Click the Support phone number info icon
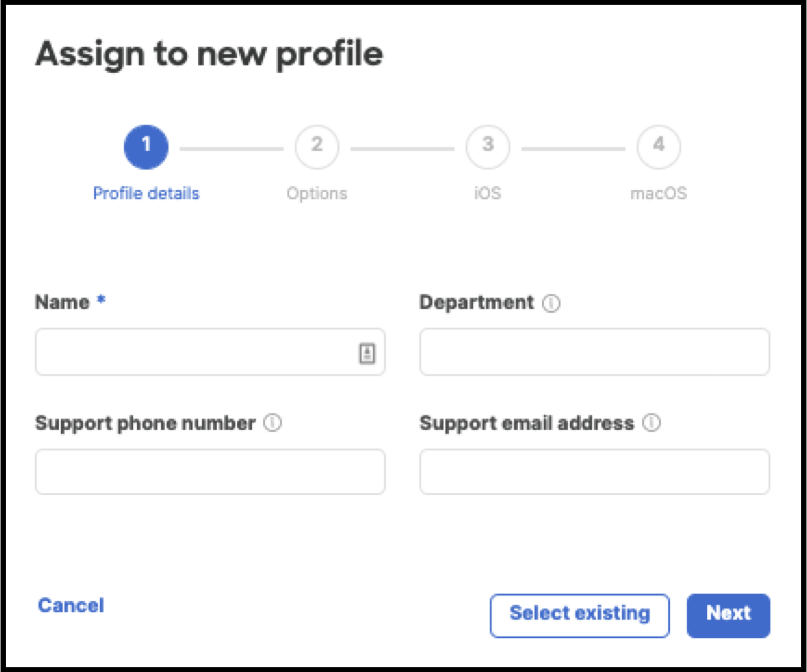The height and width of the screenshot is (672, 807). pyautogui.click(x=272, y=423)
